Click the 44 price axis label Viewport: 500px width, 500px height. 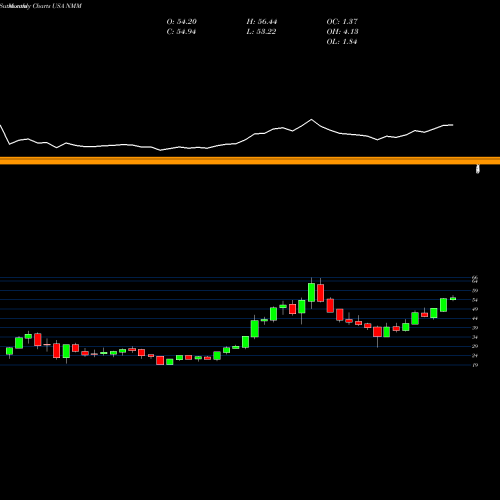point(475,319)
